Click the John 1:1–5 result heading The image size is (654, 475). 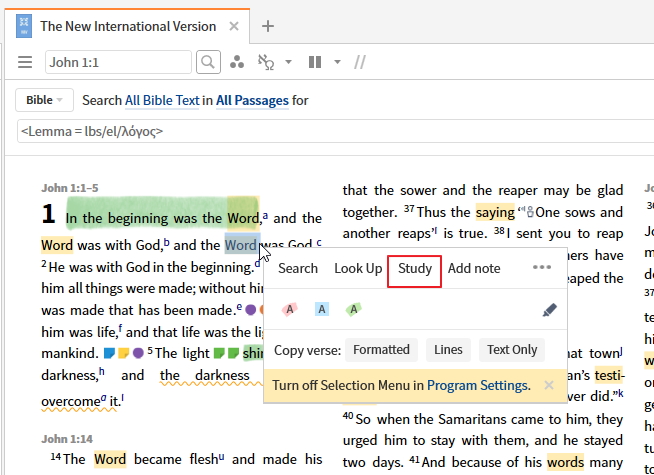tap(70, 188)
